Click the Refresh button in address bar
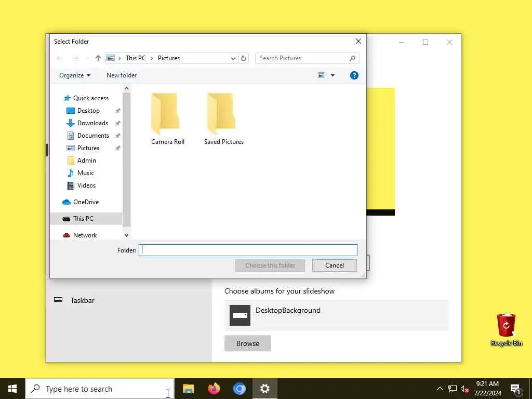Screen dimensions: 532x399 (x=244, y=58)
